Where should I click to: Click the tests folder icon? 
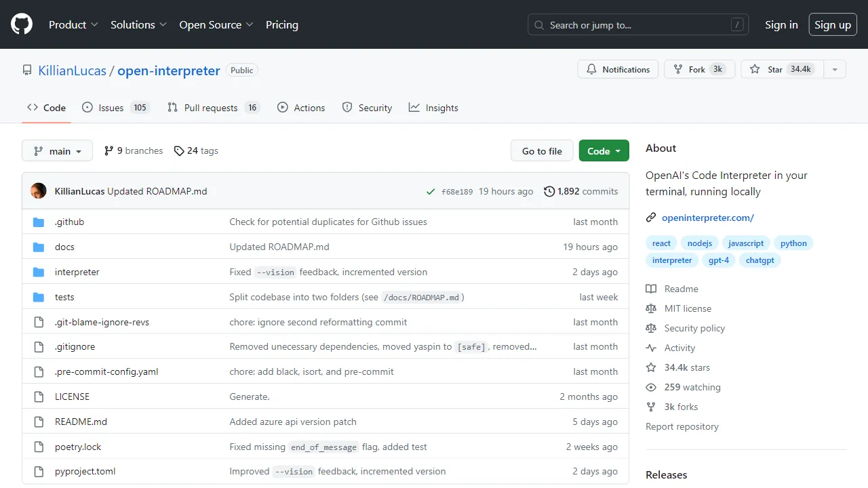(x=39, y=297)
